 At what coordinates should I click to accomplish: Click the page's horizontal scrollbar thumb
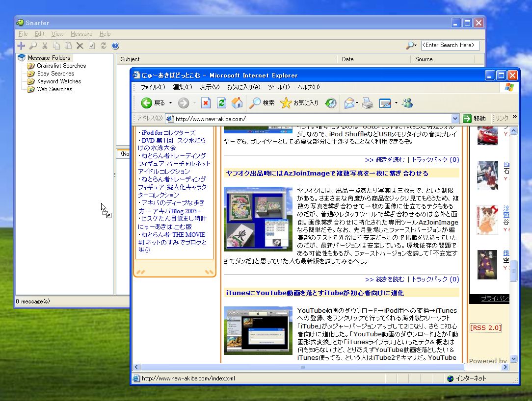(303, 367)
